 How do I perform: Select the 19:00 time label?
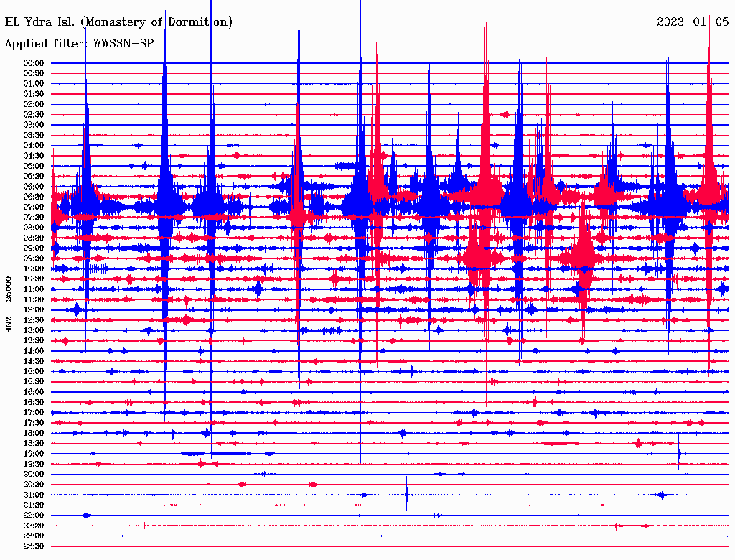click(x=34, y=454)
